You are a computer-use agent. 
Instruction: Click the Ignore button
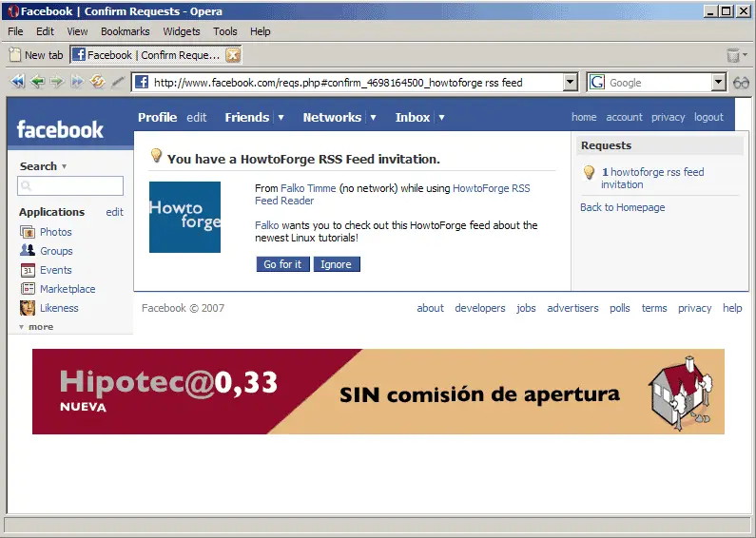coord(337,264)
